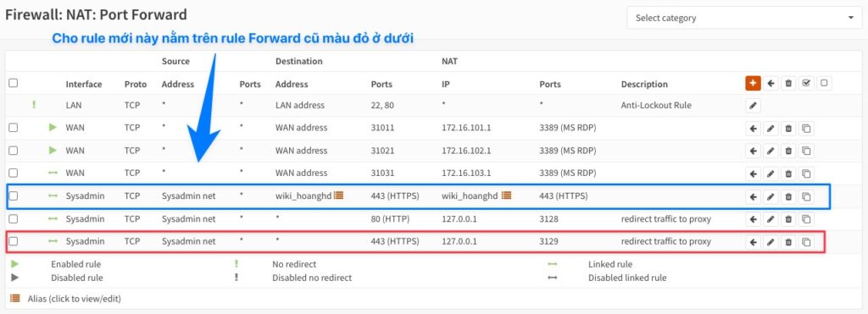The width and height of the screenshot is (868, 314).
Task: Click the Description column header
Action: pyautogui.click(x=644, y=85)
